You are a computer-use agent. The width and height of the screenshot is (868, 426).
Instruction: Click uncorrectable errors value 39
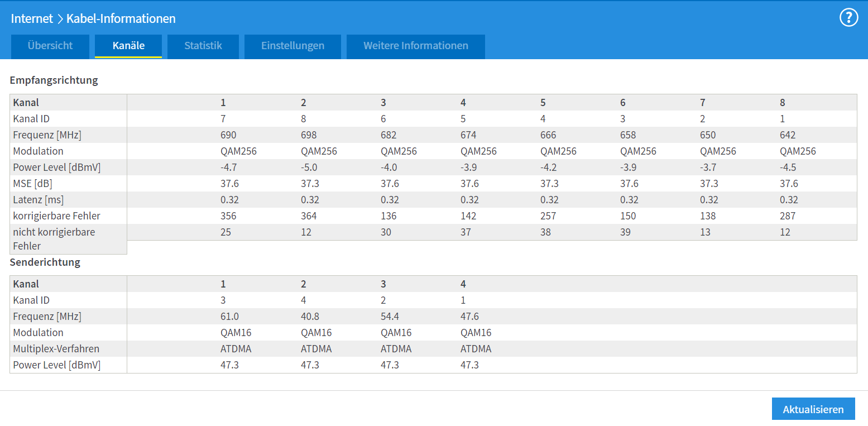click(626, 232)
